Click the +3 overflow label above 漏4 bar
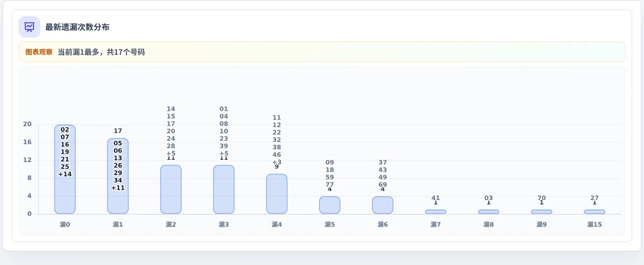Image resolution: width=644 pixels, height=265 pixels. click(x=277, y=162)
